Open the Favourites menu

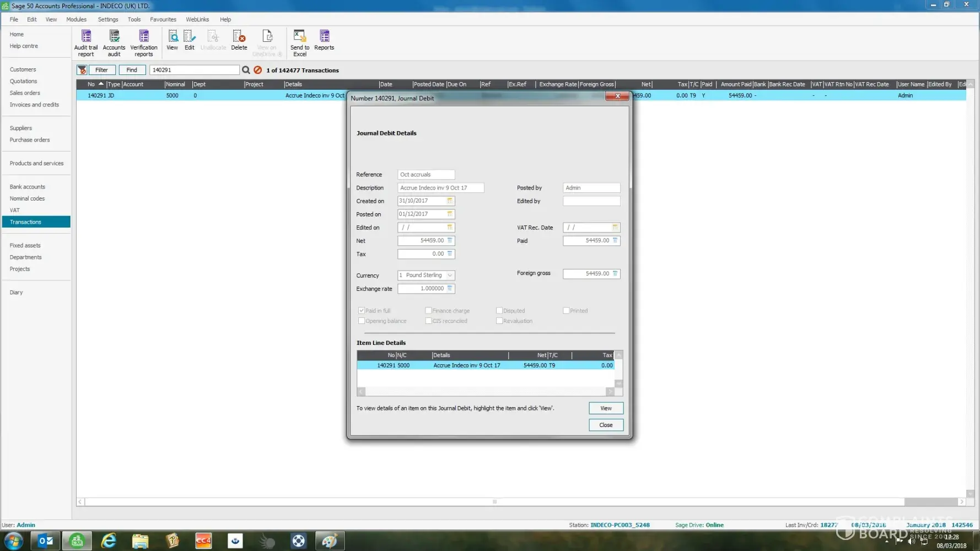[163, 19]
